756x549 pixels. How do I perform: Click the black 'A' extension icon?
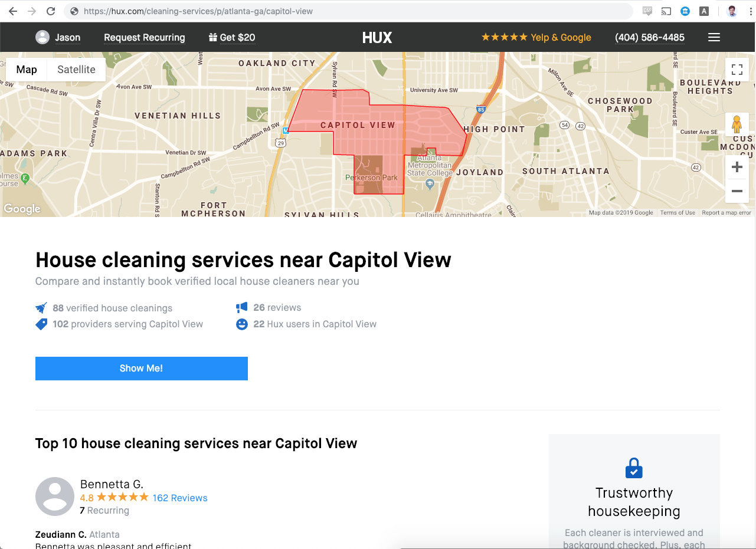(x=704, y=11)
